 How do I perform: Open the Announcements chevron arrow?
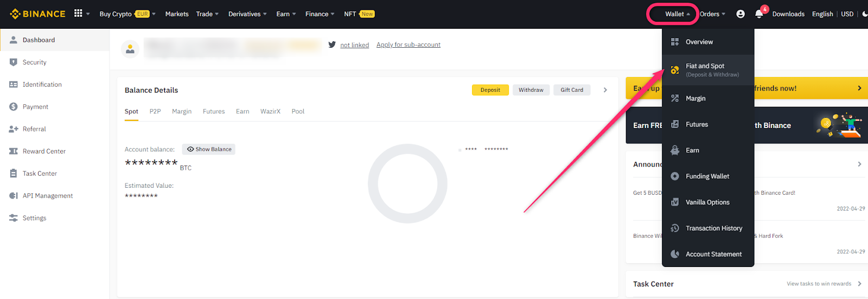point(859,164)
